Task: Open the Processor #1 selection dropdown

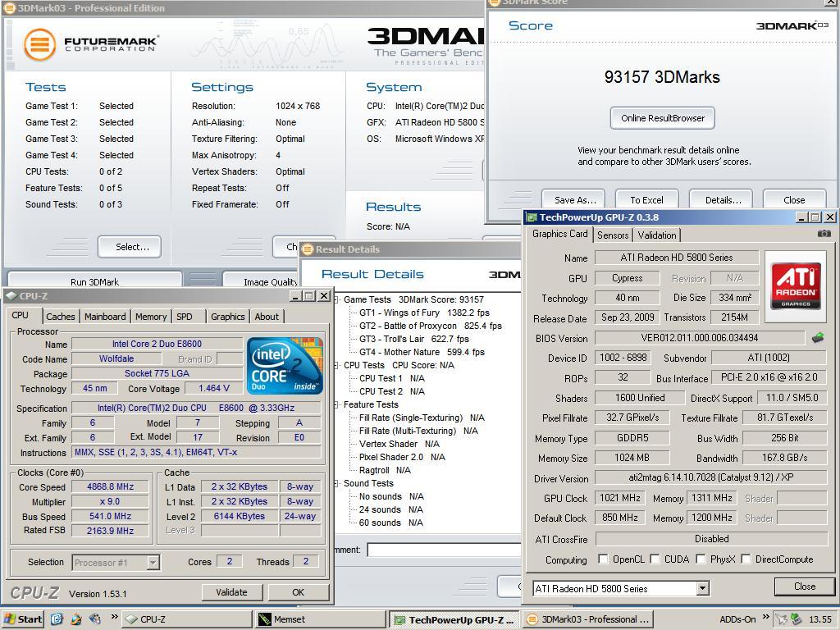Action: pos(153,563)
